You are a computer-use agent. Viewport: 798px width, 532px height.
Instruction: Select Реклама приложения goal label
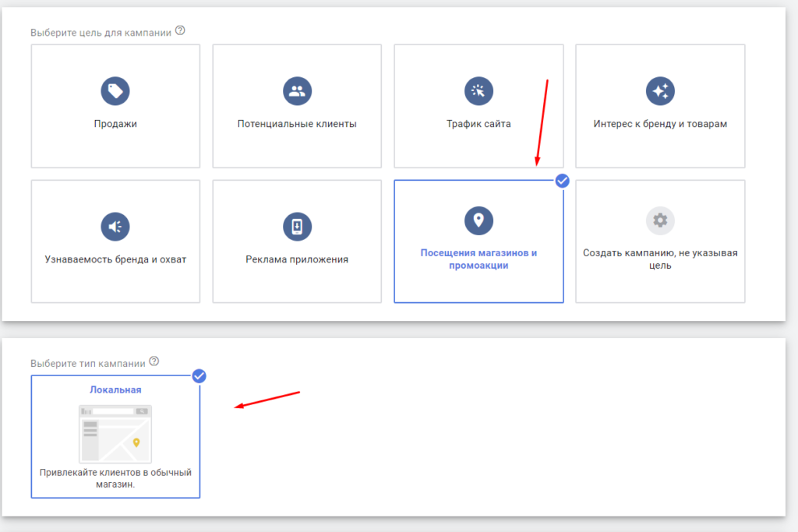[x=297, y=259]
